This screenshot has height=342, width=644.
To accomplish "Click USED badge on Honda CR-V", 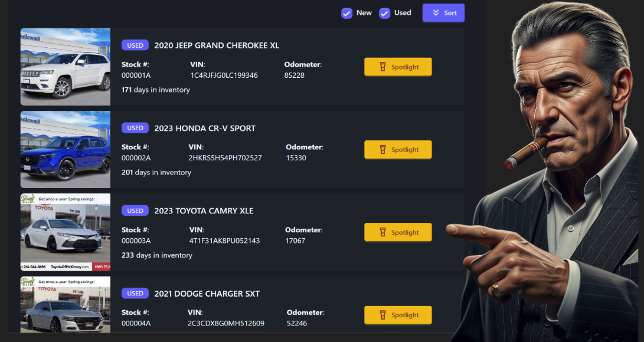I will (135, 128).
